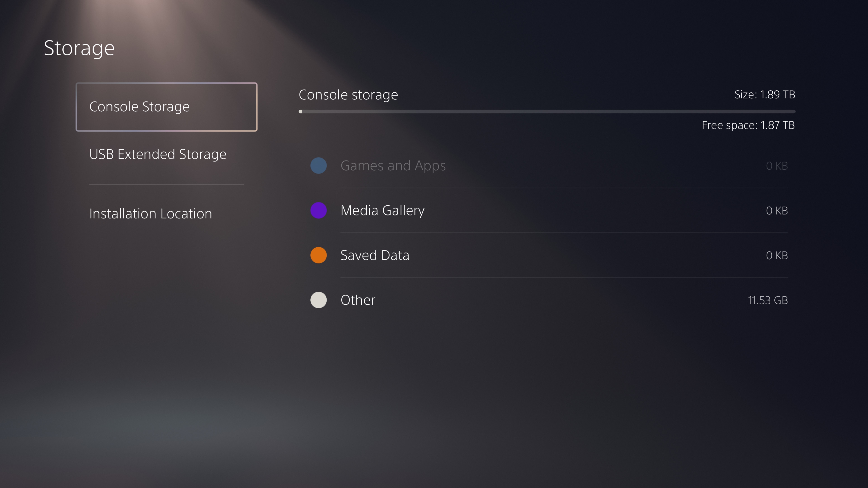This screenshot has width=868, height=488.
Task: Click the Size: 1.89 TB text
Action: coord(764,94)
